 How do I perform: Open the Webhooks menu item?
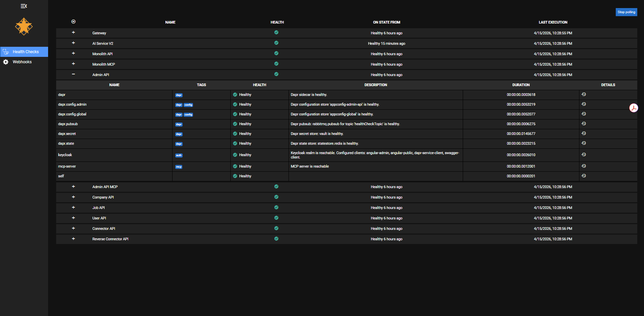[x=22, y=62]
